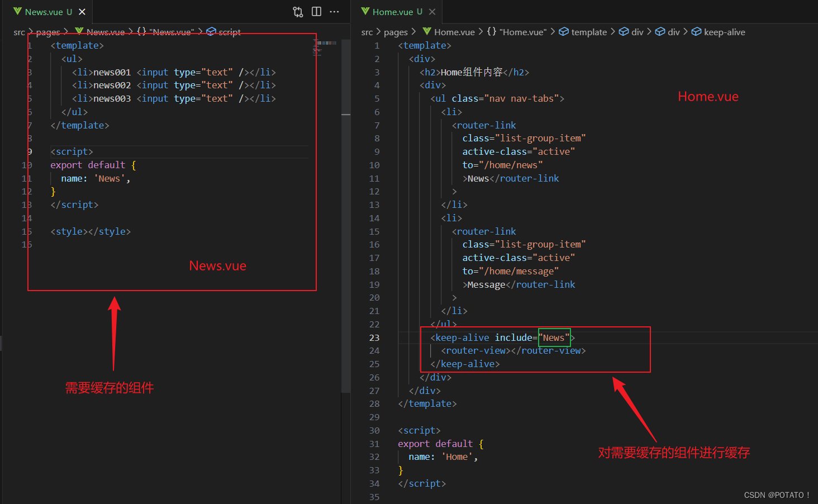The image size is (818, 504).
Task: Click 'news001' list item line in News.vue
Action: click(174, 72)
